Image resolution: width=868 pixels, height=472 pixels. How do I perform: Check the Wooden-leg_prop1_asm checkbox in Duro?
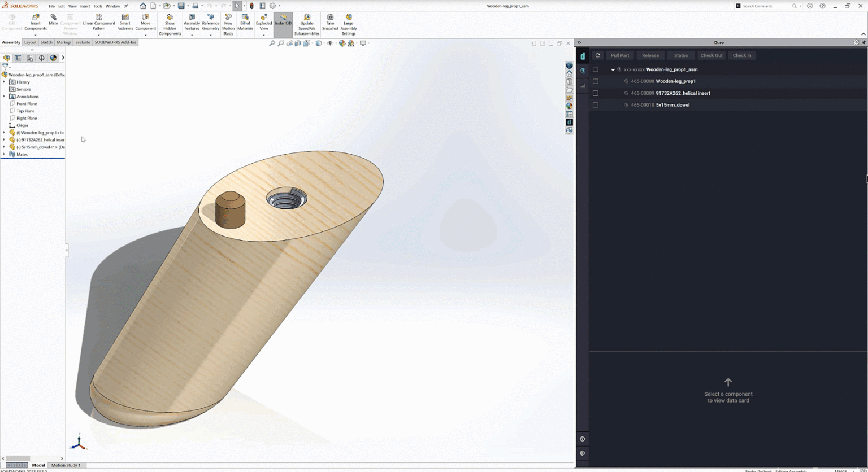(x=595, y=69)
